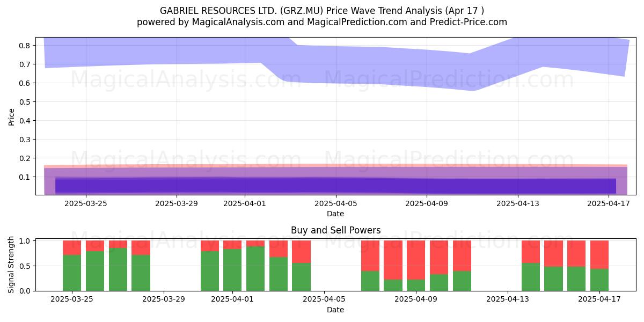Click the green buy-power bar for 2025-04-17
Viewport: 644px width, 322px height.
click(599, 280)
